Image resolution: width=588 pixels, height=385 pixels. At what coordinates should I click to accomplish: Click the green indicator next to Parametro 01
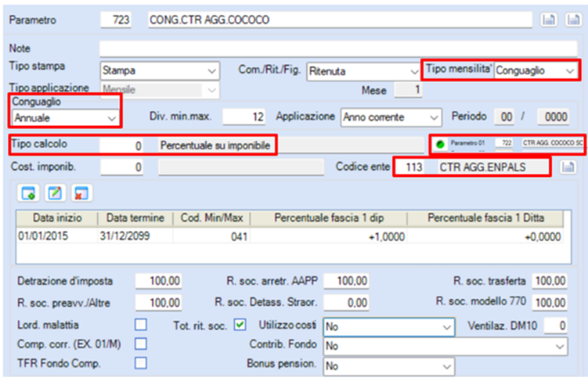(x=440, y=143)
